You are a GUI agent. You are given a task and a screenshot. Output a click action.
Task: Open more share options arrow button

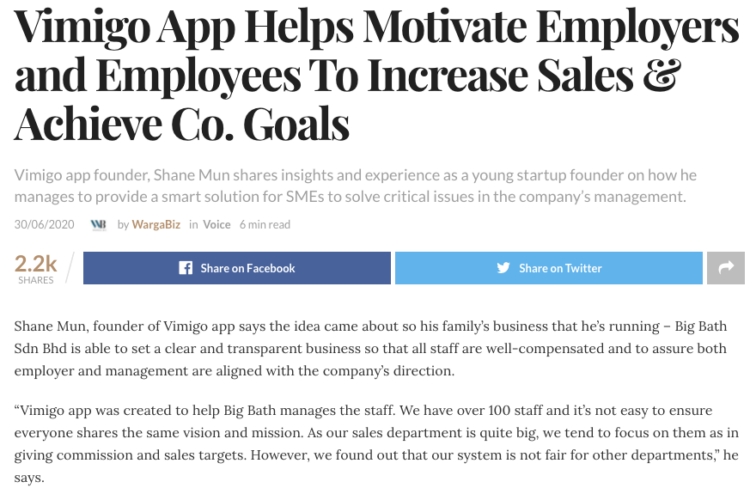click(x=726, y=268)
